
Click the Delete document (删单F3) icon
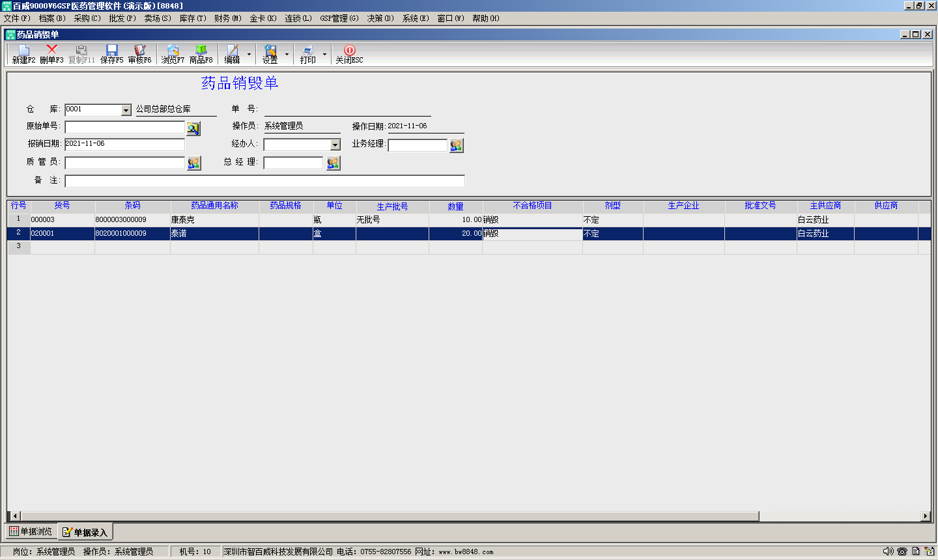pyautogui.click(x=51, y=54)
